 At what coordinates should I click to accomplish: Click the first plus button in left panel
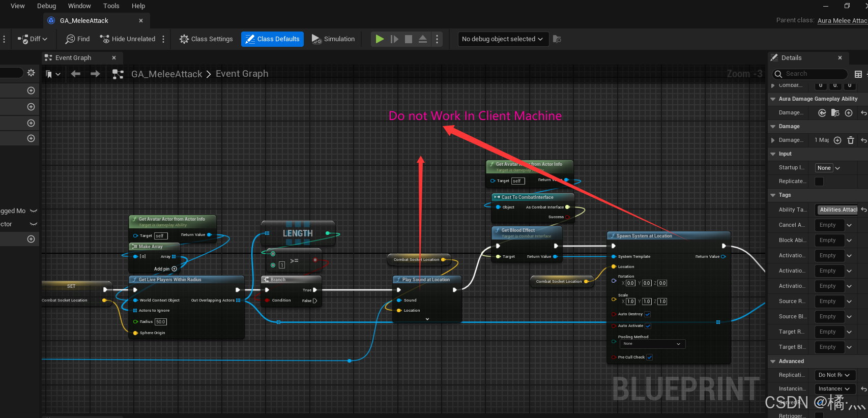tap(31, 91)
